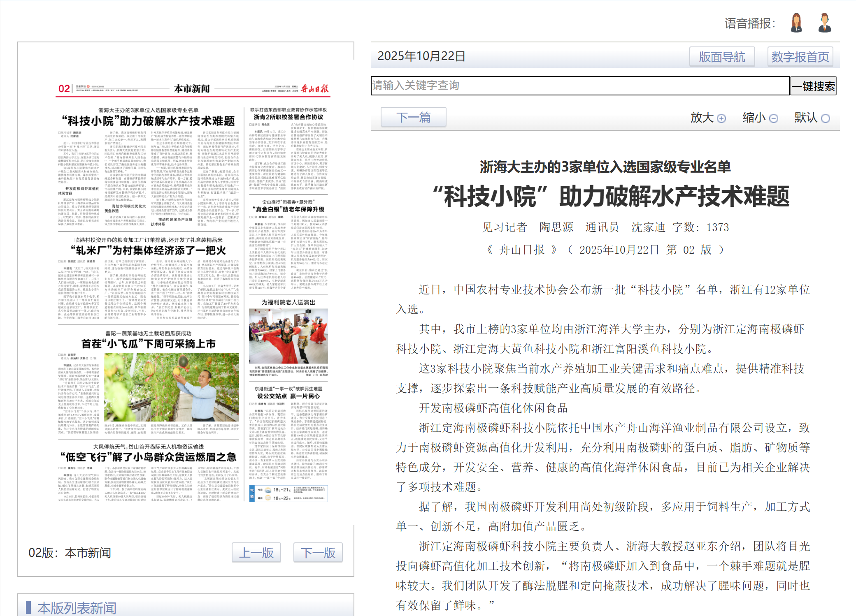Viewport: 856px width, 616px height.
Task: Click the 小飞瓜 melon greenhouse photo
Action: tap(171, 387)
